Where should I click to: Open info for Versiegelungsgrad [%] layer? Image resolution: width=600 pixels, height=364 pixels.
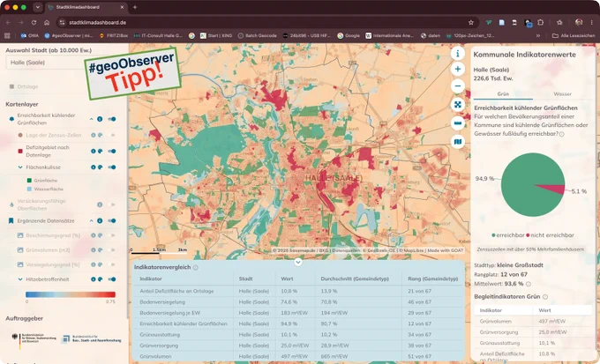[93, 264]
